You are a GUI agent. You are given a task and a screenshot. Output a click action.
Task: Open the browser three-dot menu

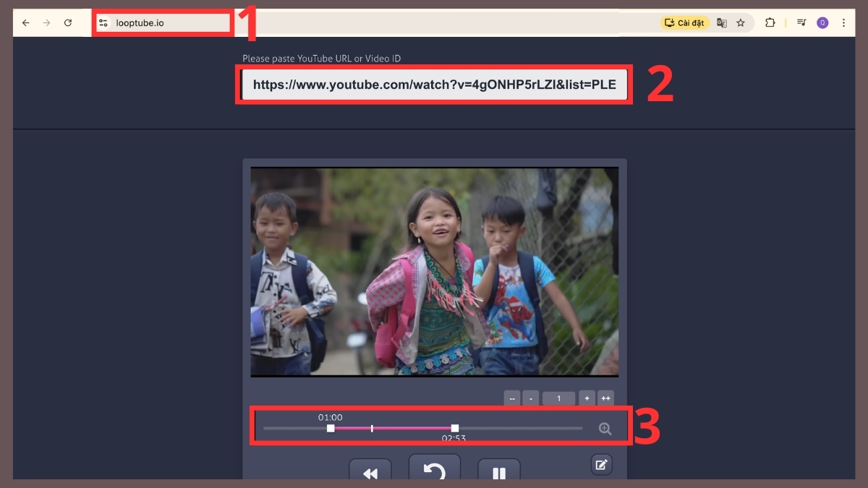(843, 22)
